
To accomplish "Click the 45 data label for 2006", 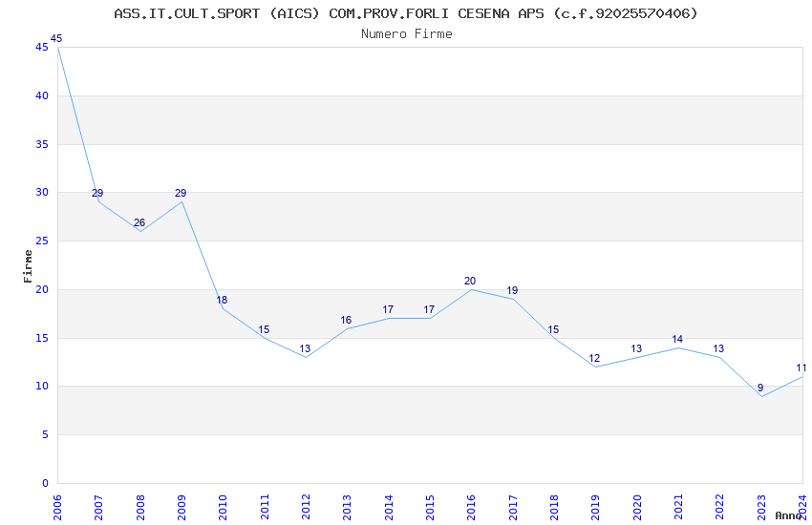I will (56, 38).
